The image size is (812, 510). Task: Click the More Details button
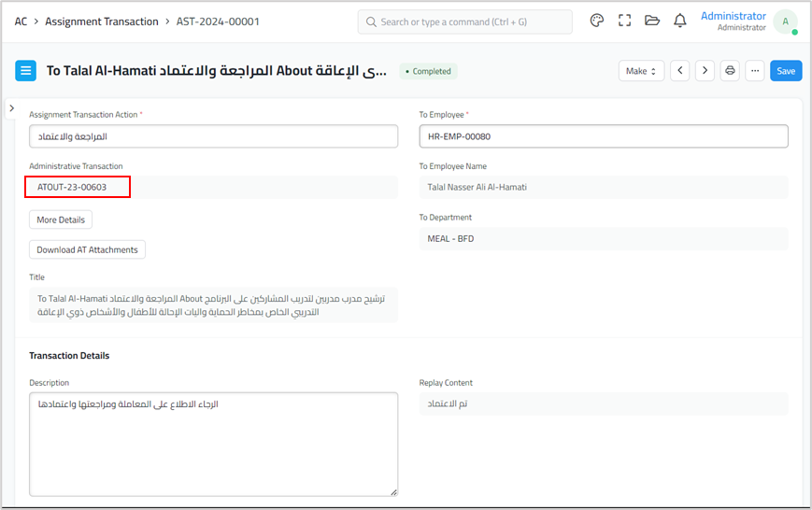click(61, 220)
